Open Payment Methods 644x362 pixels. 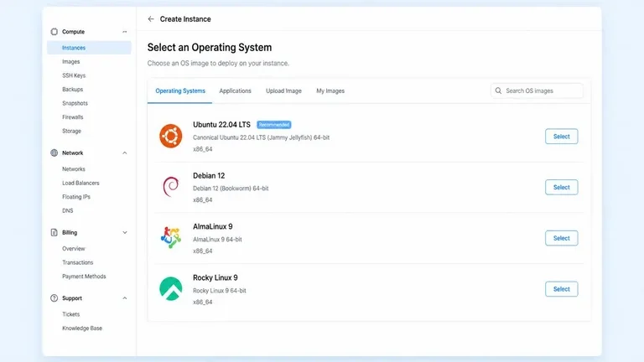84,277
